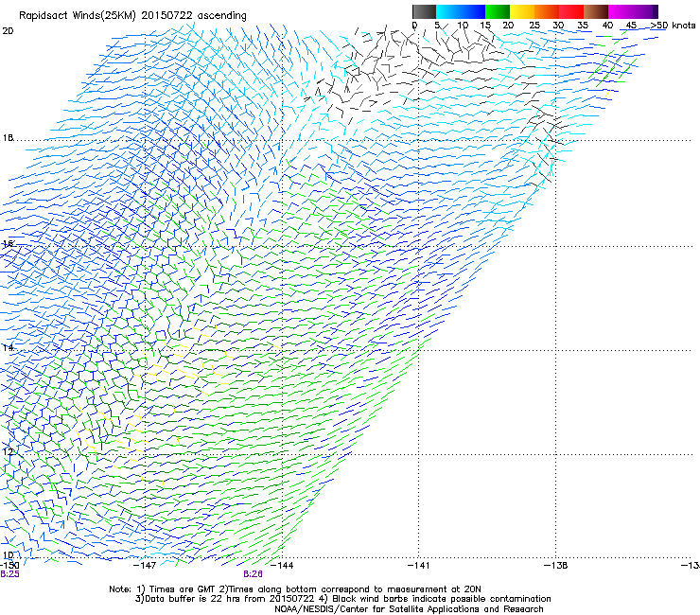Click the longitude axis label -150
Image resolution: width=700 pixels, height=615 pixels.
tap(9, 566)
